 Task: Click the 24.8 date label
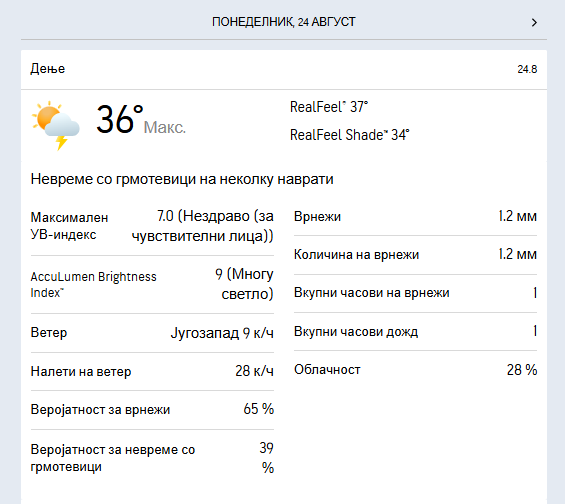[x=527, y=69]
